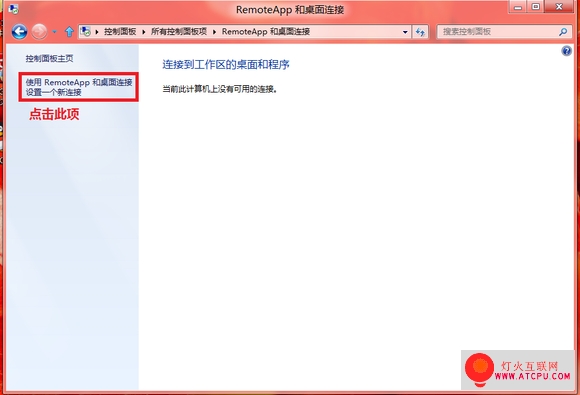Image resolution: width=580 pixels, height=395 pixels.
Task: Select 所有控制面板项 in the breadcrumb
Action: [x=179, y=32]
